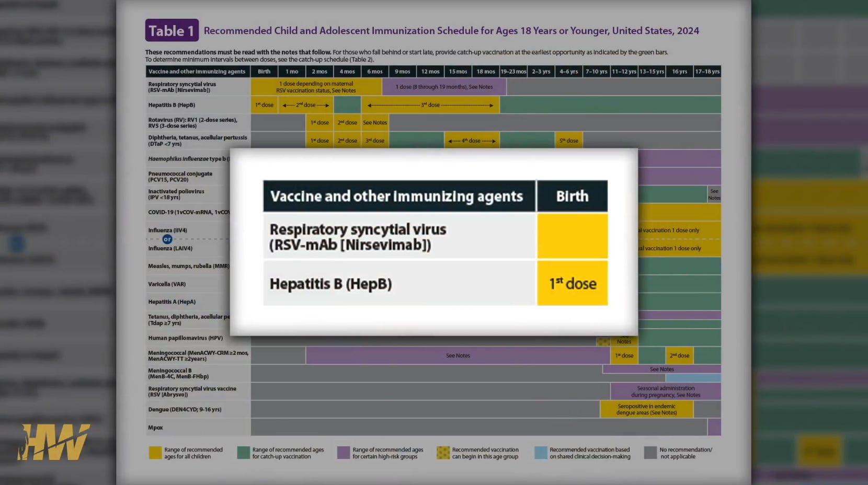Click the 'Human papillomavirus (HPV)' row label

pos(185,338)
